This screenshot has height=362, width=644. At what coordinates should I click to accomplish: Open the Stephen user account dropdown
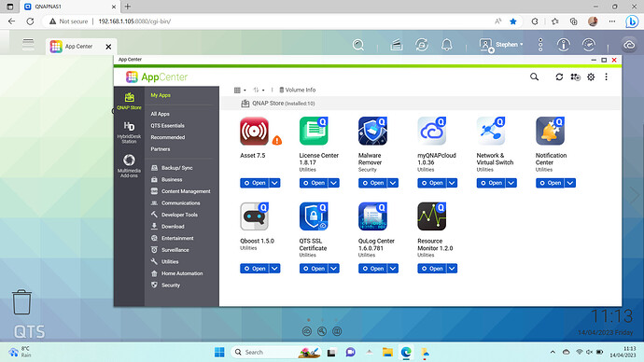point(502,45)
